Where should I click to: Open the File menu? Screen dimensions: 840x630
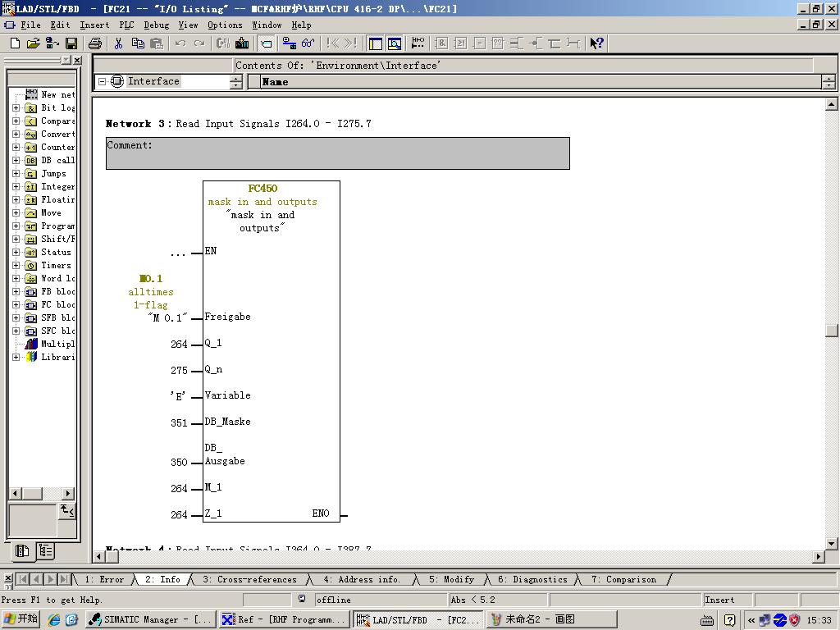tap(30, 25)
